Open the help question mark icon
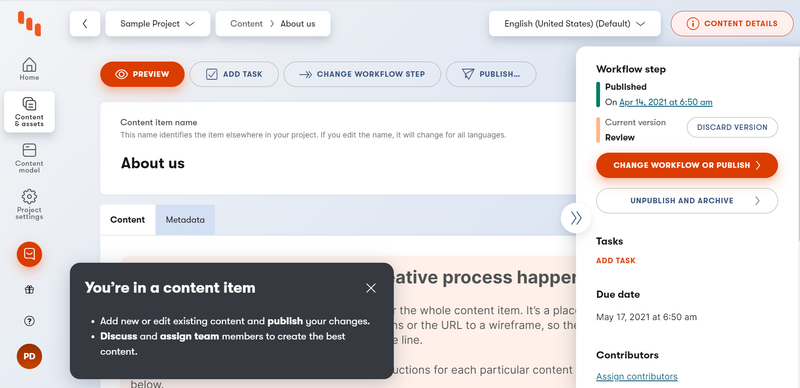 29,321
